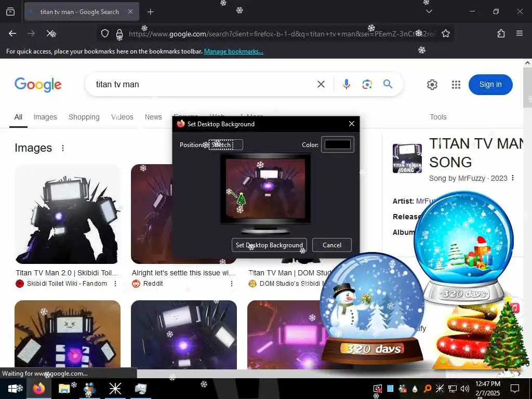Clear the Google search box
Screen dimensions: 532x399
pos(321,84)
